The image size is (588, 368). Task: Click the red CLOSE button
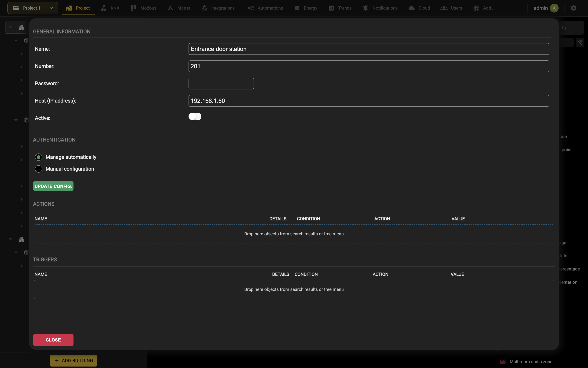click(x=53, y=340)
